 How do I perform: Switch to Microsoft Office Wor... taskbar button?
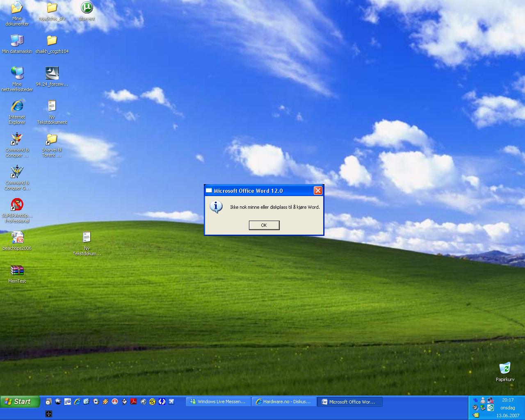click(x=350, y=402)
